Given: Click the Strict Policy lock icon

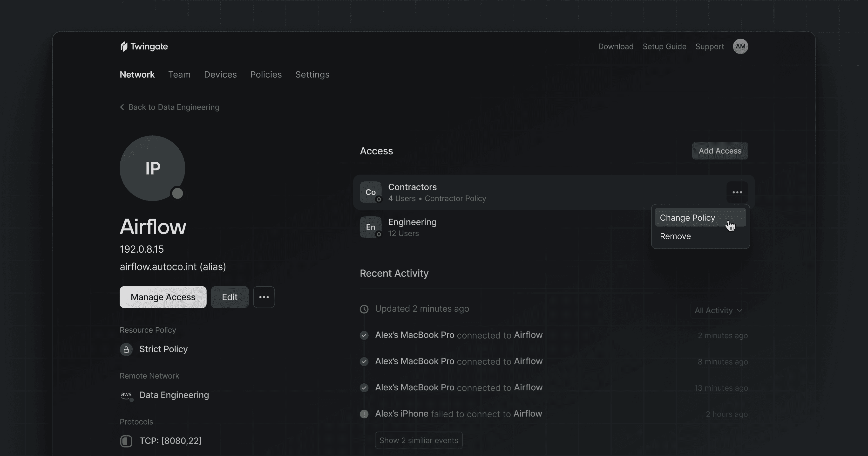Looking at the screenshot, I should tap(126, 349).
